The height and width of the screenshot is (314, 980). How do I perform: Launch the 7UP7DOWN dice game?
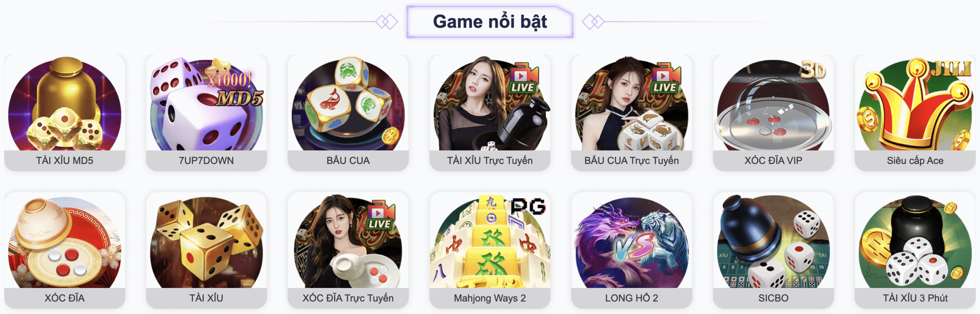(206, 104)
